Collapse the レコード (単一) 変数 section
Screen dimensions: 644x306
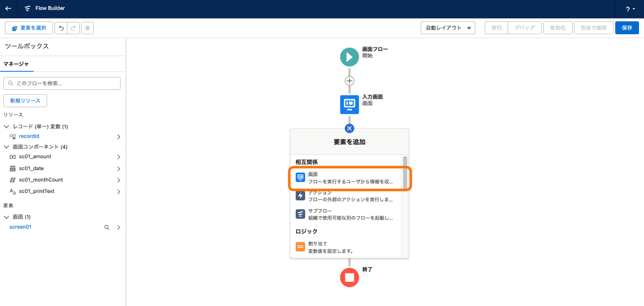tap(6, 126)
